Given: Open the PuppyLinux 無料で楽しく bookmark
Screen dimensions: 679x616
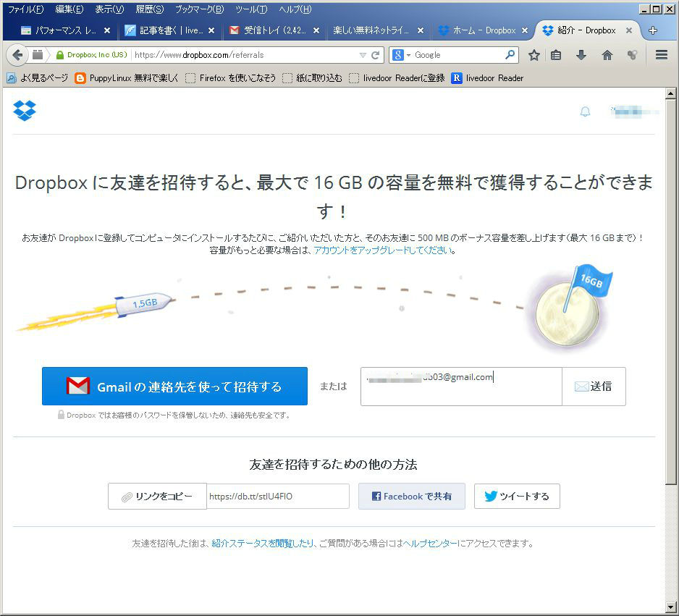Looking at the screenshot, I should pos(127,78).
